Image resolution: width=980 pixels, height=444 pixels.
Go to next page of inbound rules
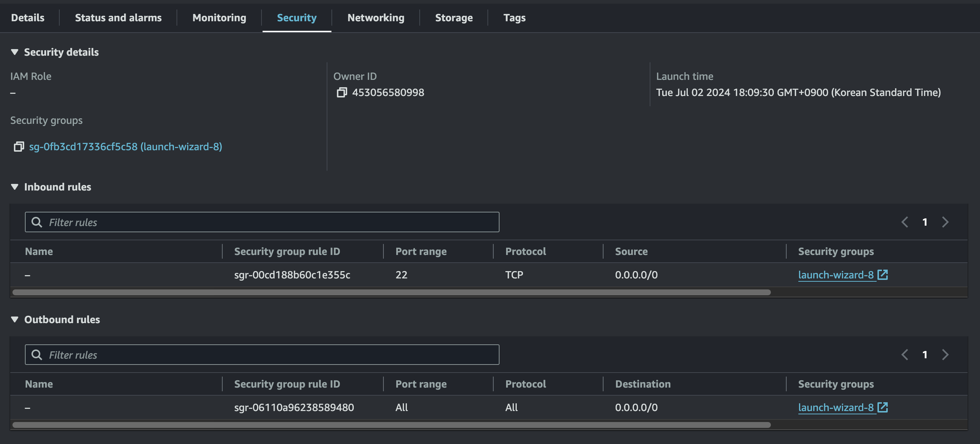click(946, 222)
